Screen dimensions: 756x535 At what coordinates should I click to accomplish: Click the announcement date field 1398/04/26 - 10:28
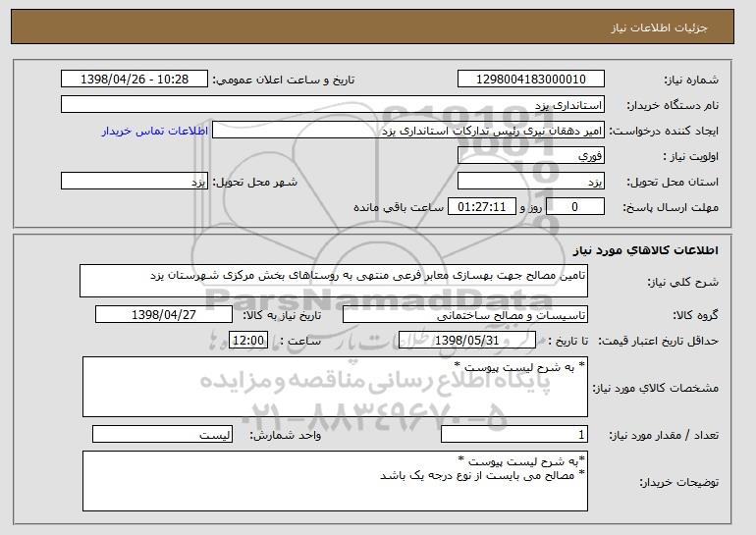135,80
